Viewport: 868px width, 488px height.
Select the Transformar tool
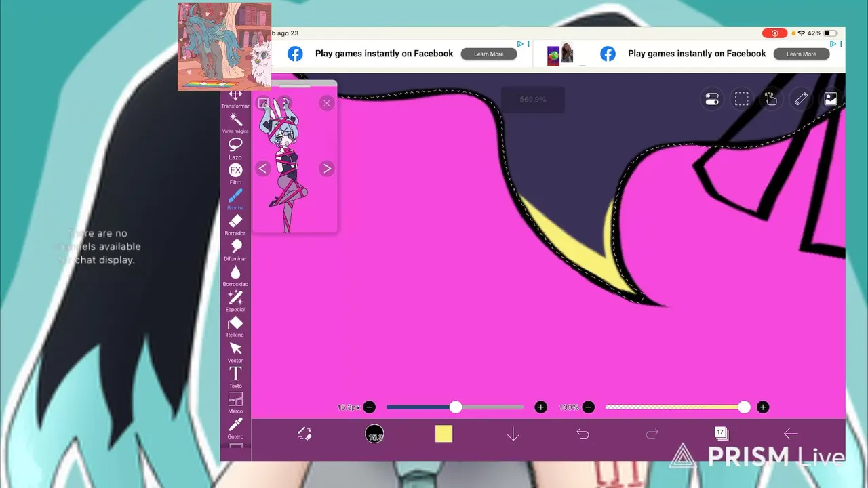coord(235,99)
